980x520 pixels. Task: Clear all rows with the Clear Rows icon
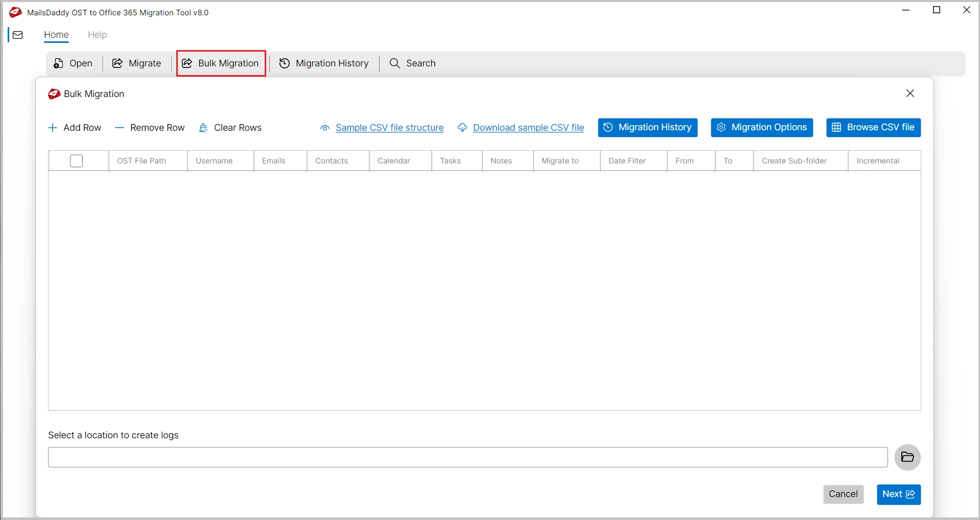(203, 128)
